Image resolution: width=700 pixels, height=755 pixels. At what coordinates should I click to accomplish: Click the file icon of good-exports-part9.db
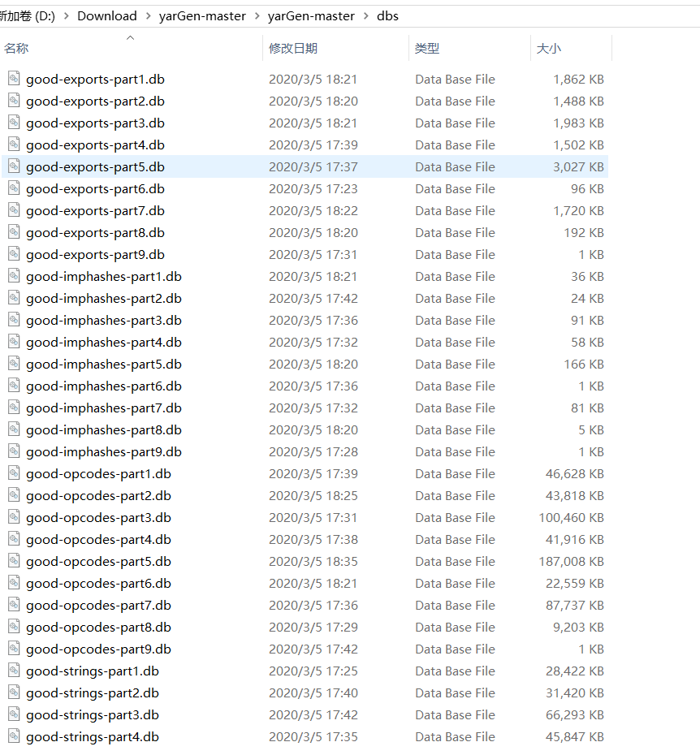coord(14,254)
